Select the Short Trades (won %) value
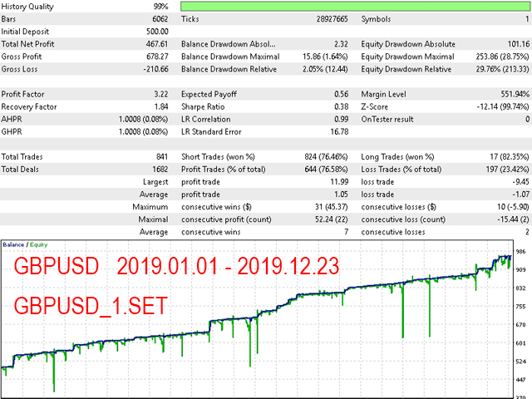This screenshot has width=532, height=399. click(x=326, y=157)
